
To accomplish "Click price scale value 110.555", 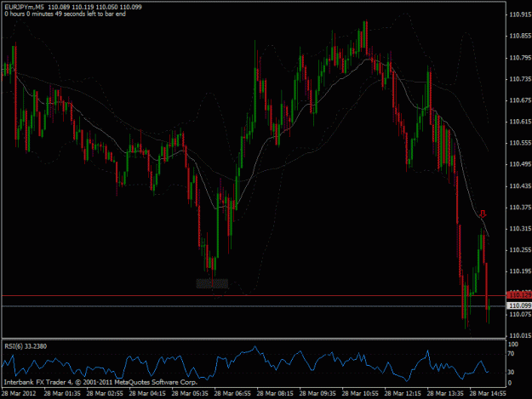I will pyautogui.click(x=520, y=143).
